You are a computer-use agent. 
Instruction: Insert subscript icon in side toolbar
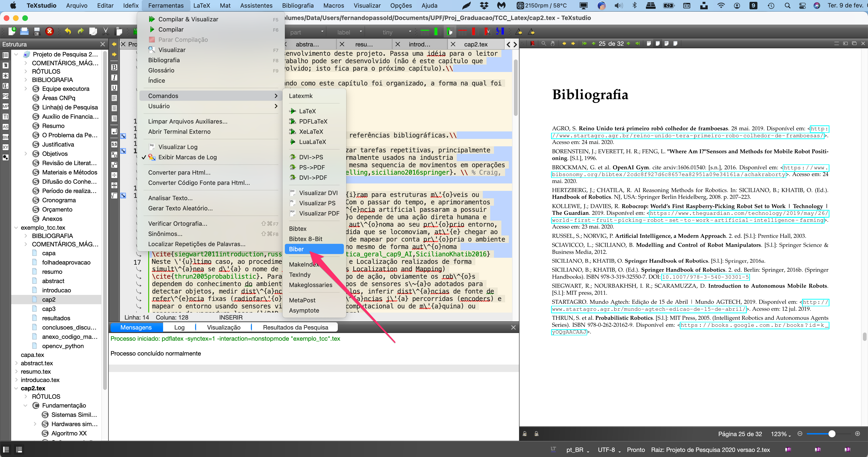(114, 154)
